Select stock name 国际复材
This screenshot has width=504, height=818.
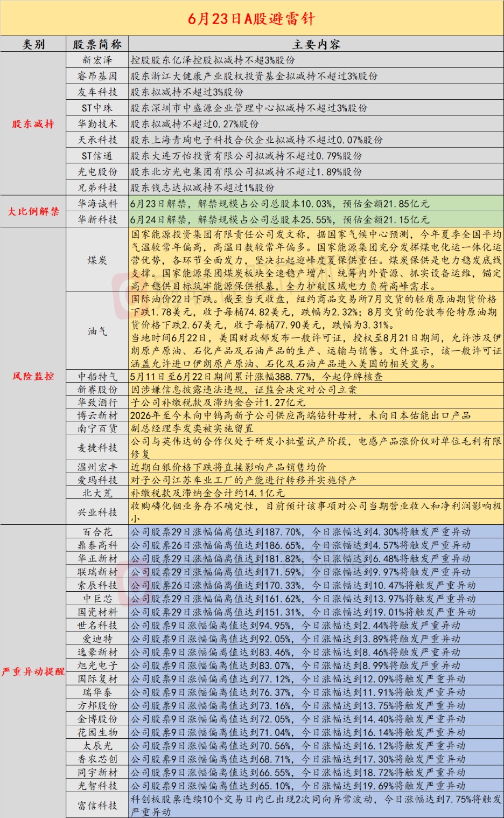pos(97,679)
